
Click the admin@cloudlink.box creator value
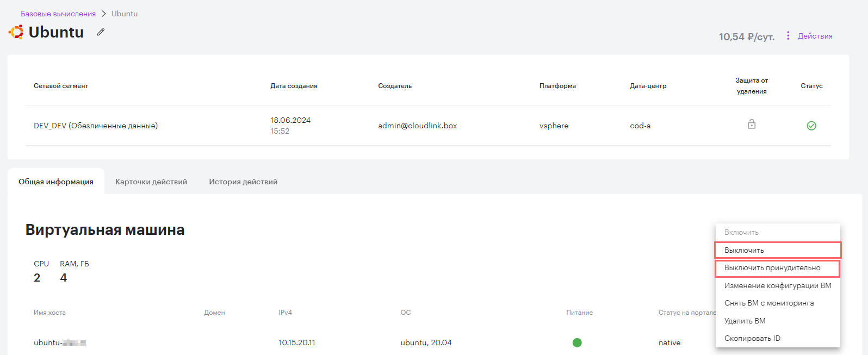(418, 126)
